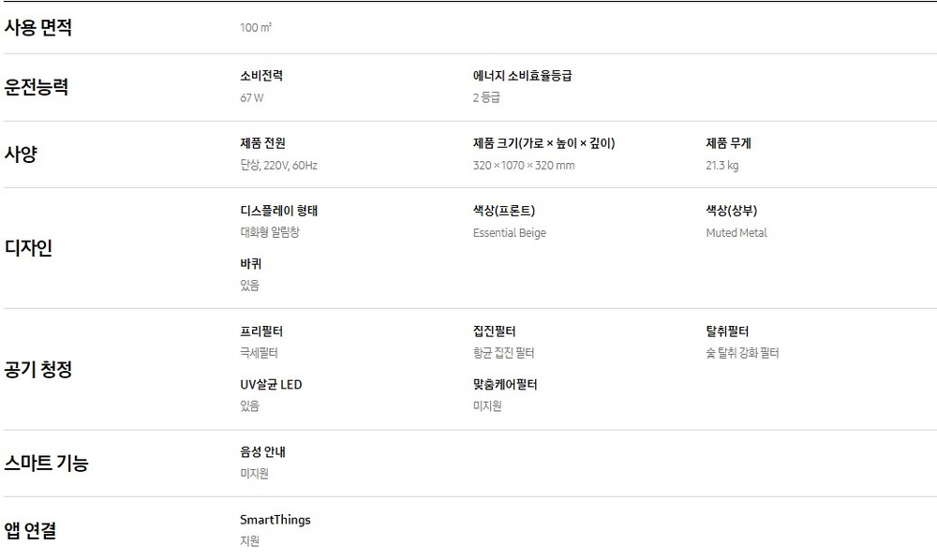This screenshot has width=937, height=560.
Task: Select the 공기 청정 section heading
Action: (x=38, y=369)
